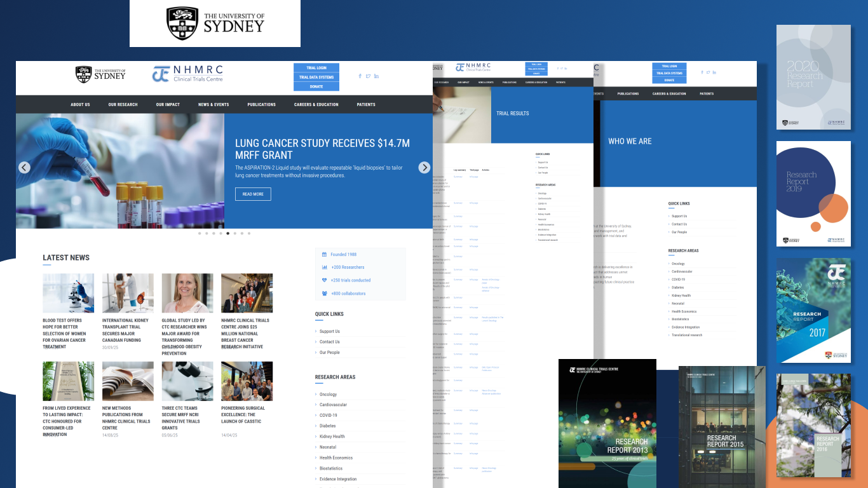
Task: Open Our Research in the homepage navigation bar
Action: [123, 105]
